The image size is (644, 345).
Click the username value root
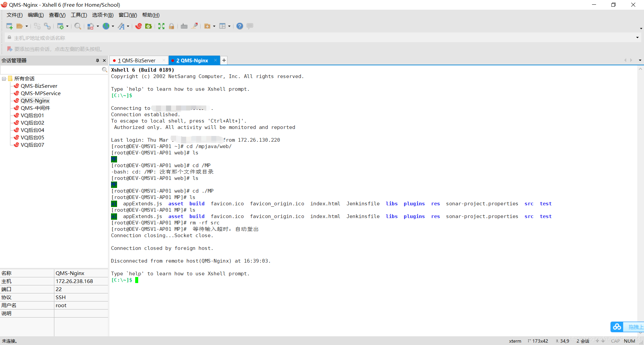pos(61,305)
